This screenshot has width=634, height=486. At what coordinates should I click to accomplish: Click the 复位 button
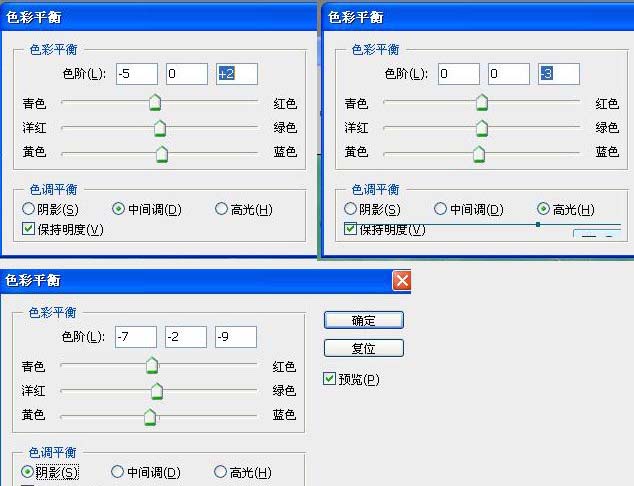coord(363,348)
